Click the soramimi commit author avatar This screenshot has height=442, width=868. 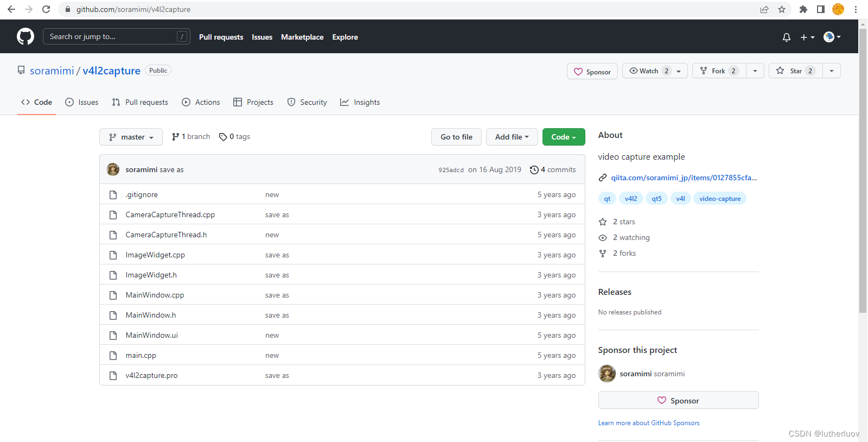pyautogui.click(x=113, y=169)
